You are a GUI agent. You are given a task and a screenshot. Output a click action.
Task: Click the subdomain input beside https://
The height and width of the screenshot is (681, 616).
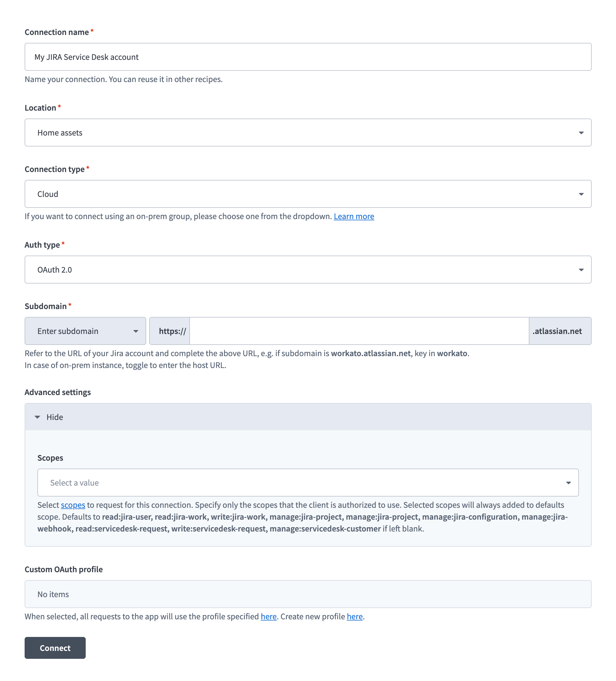[358, 331]
